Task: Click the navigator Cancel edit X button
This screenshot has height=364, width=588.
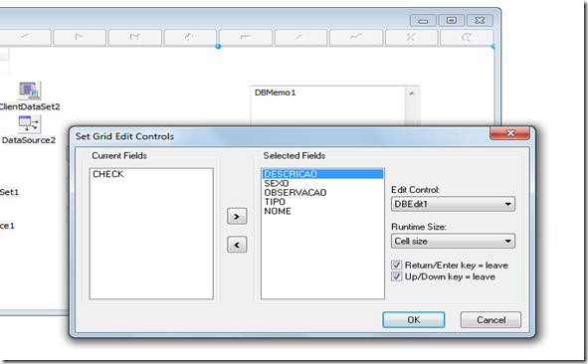Action: pyautogui.click(x=411, y=37)
